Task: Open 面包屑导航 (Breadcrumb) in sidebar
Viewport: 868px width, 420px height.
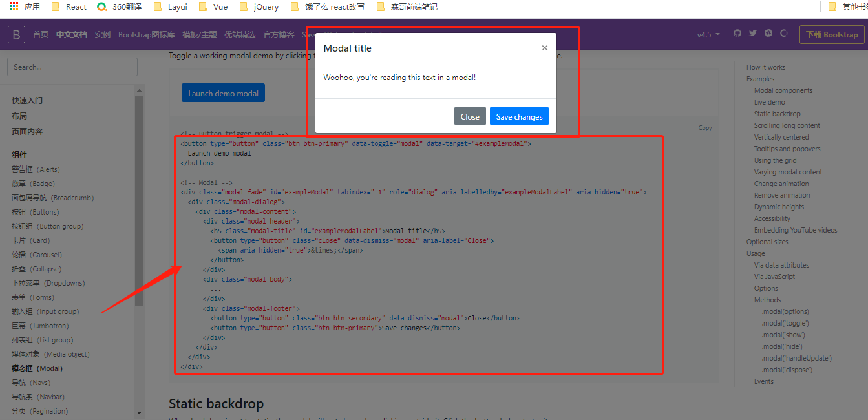Action: tap(52, 198)
